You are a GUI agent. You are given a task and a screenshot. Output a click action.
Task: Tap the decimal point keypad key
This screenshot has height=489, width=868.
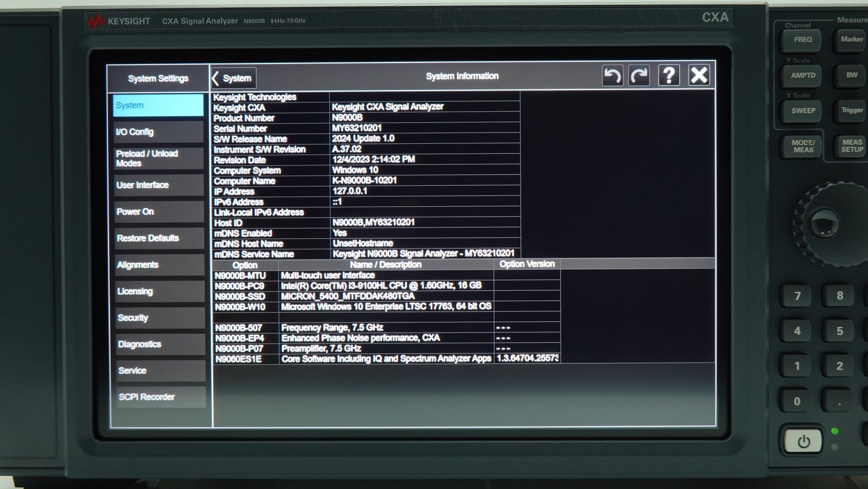839,402
